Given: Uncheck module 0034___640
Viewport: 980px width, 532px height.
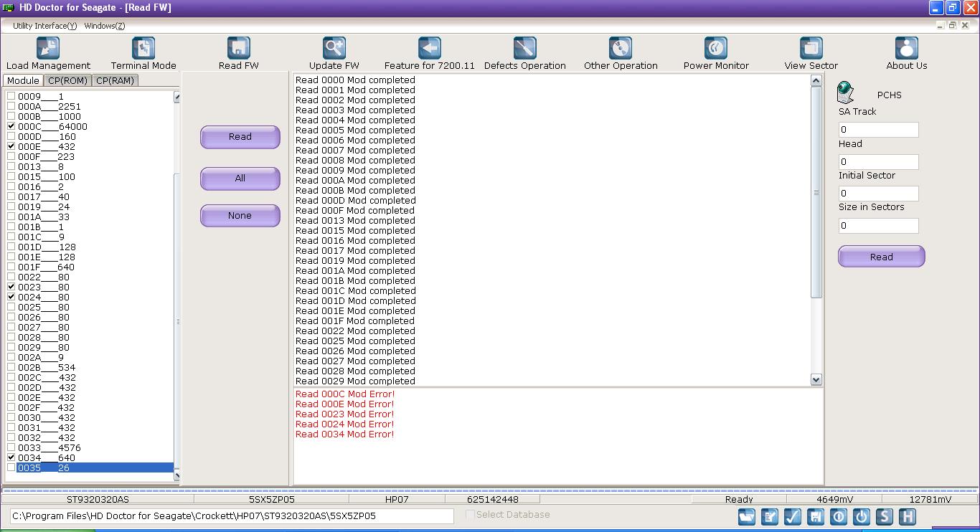Looking at the screenshot, I should point(11,457).
